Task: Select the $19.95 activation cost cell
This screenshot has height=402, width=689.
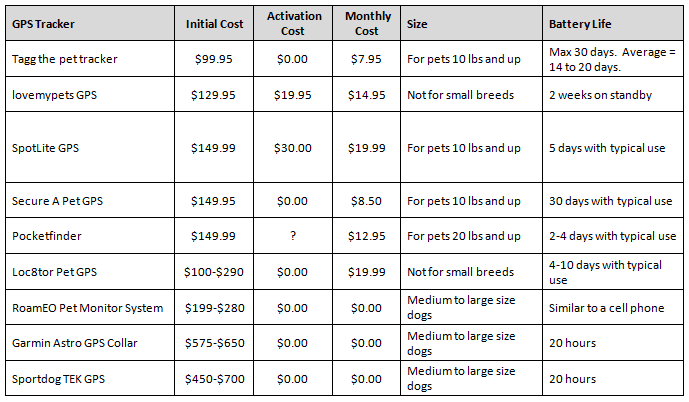Action: pos(293,95)
